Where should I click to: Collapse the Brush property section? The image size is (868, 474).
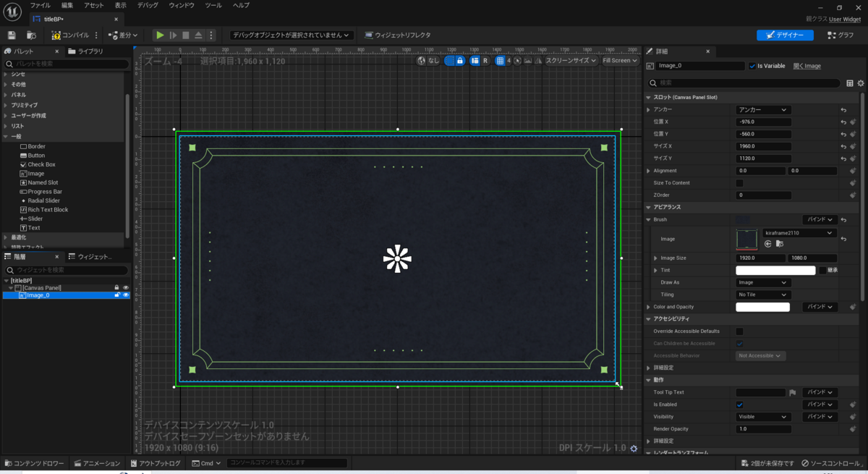pos(648,219)
